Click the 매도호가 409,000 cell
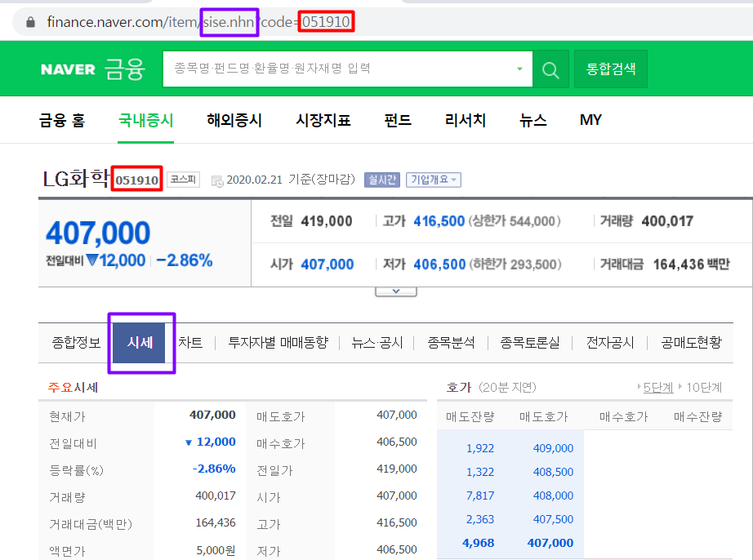Image resolution: width=753 pixels, height=560 pixels. pyautogui.click(x=553, y=448)
